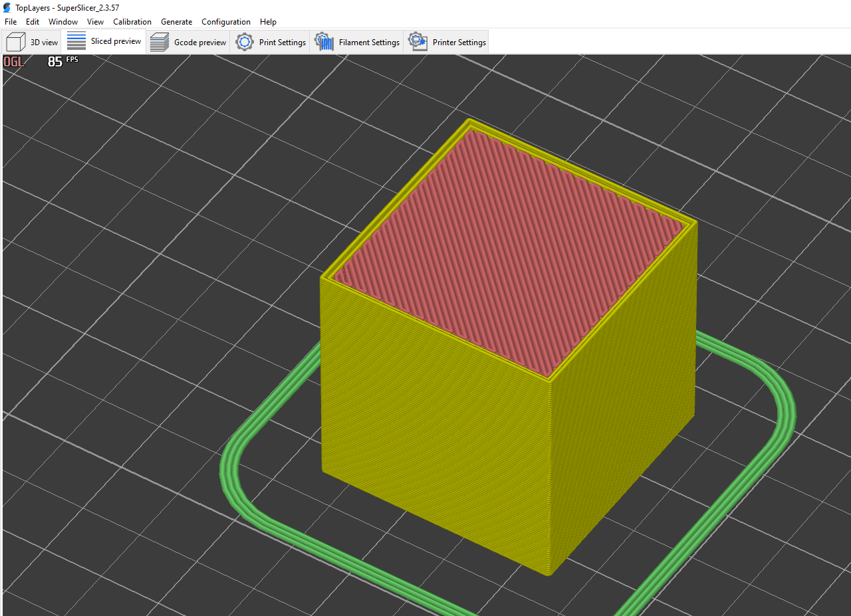851x616 pixels.
Task: Click the Printer Settings icon
Action: (418, 42)
